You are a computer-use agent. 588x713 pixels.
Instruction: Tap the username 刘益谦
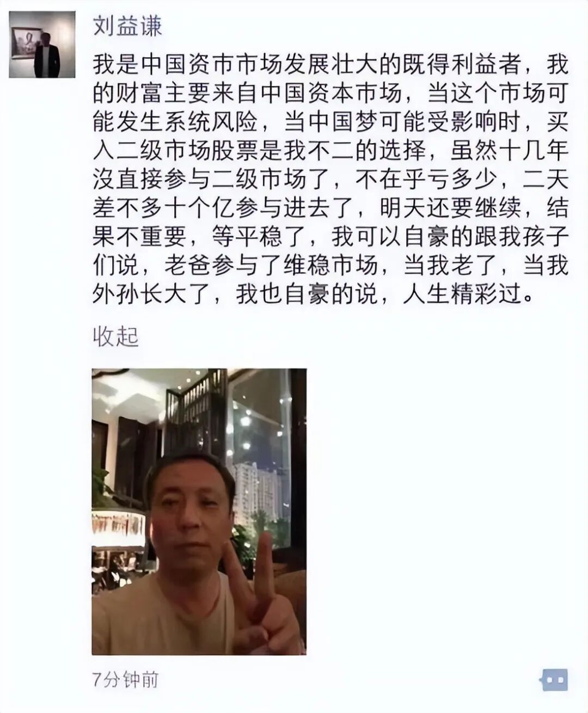click(x=127, y=25)
